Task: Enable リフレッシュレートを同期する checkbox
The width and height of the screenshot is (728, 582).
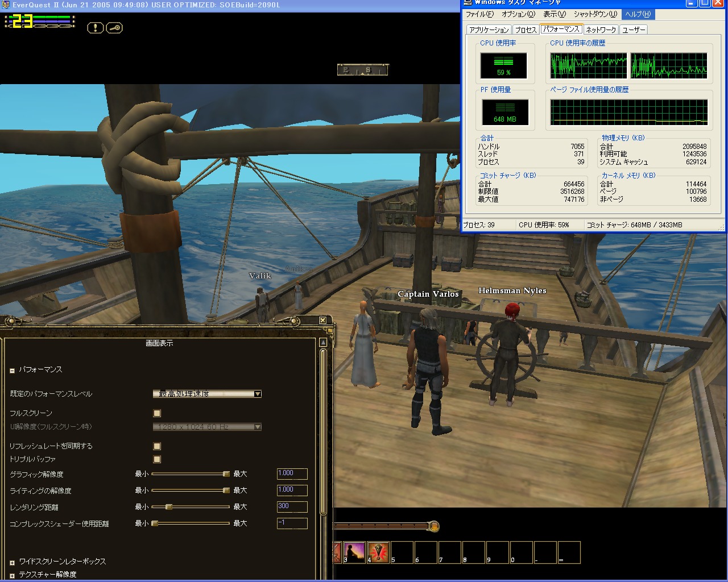Action: pos(157,446)
